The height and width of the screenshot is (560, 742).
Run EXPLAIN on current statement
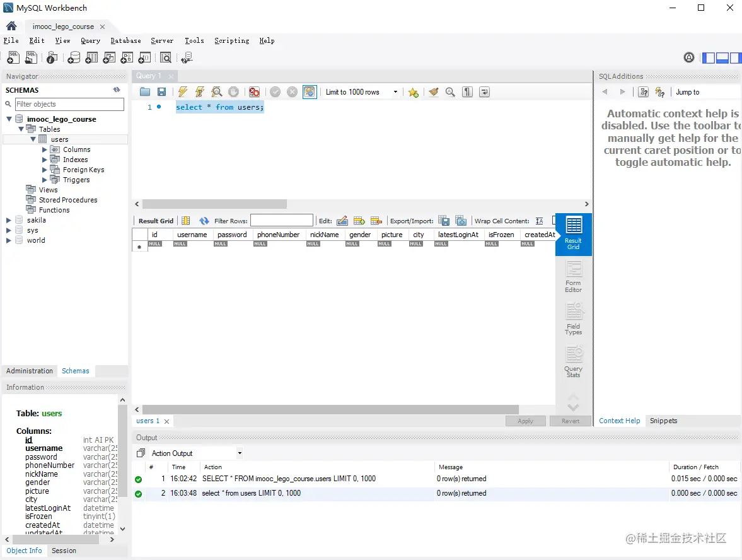coord(217,92)
